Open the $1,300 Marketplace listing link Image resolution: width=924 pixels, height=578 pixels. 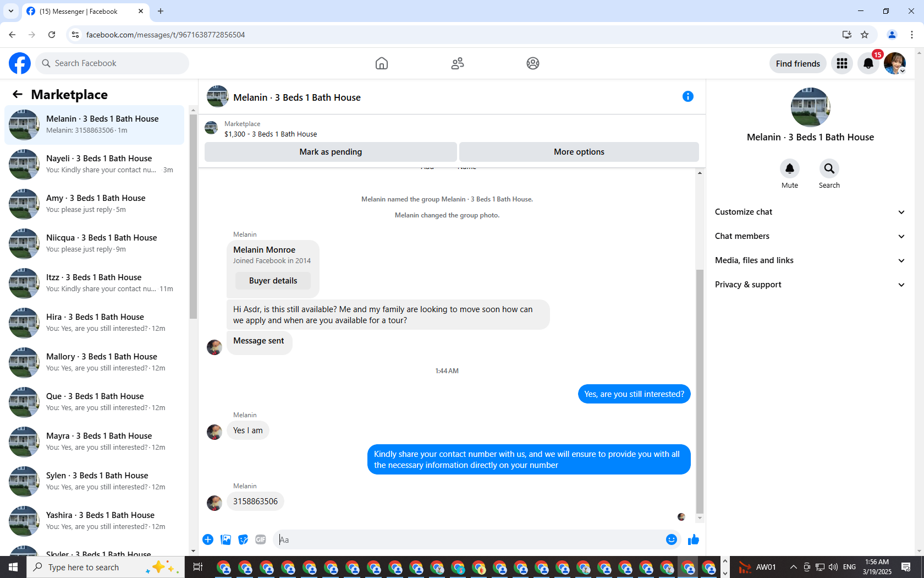tap(271, 134)
